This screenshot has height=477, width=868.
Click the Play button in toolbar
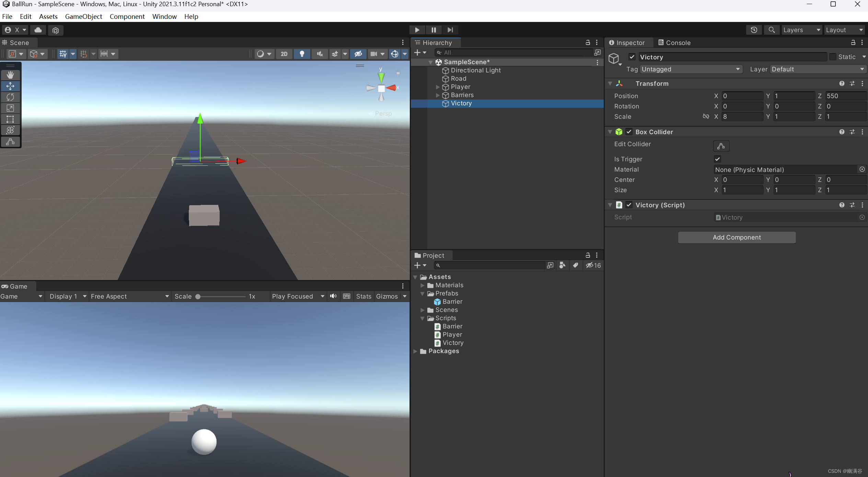(417, 30)
